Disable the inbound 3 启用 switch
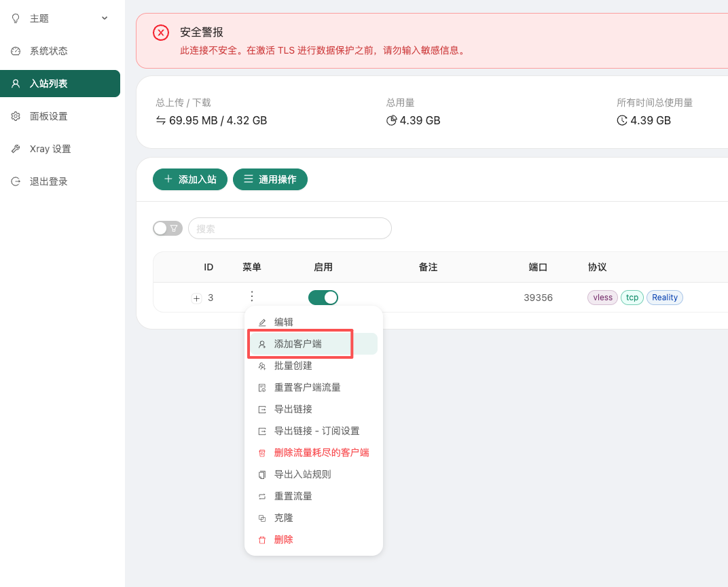Screen dimensions: 728x587 [x=323, y=298]
